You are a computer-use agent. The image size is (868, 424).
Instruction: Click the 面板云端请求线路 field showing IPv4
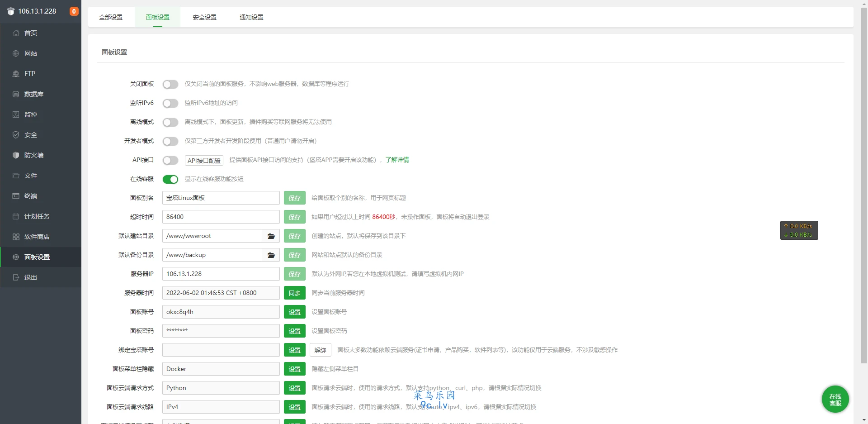click(x=221, y=407)
